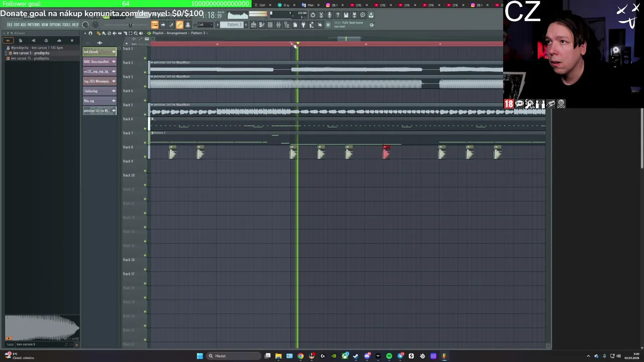Mute Track 10 via green dot
This screenshot has width=644, height=362.
145,185
